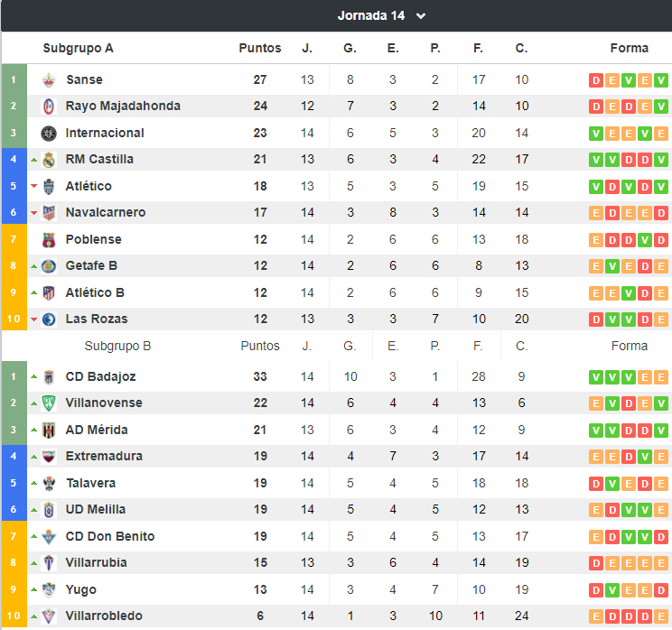Click Sanse's last green V form box
The image size is (672, 630).
click(661, 80)
